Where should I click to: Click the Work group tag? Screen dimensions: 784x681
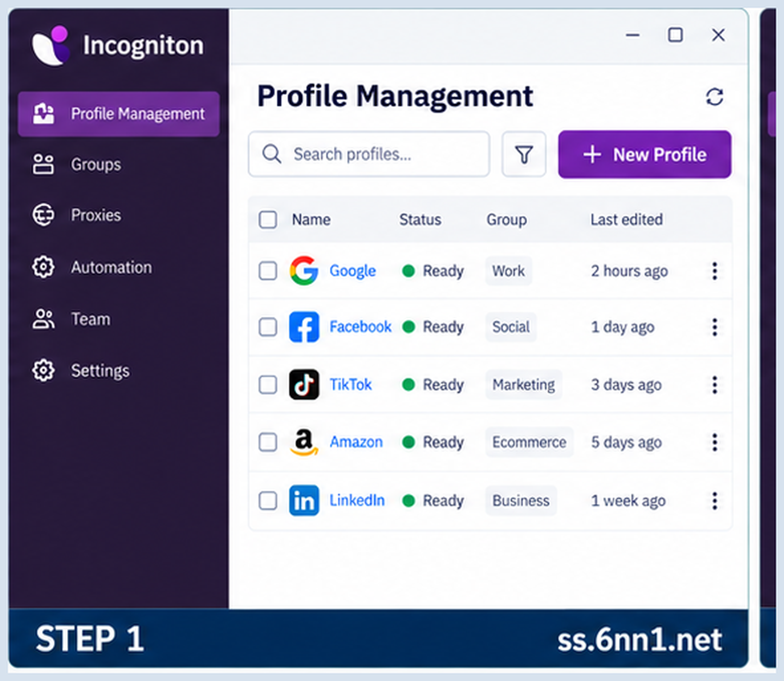509,271
